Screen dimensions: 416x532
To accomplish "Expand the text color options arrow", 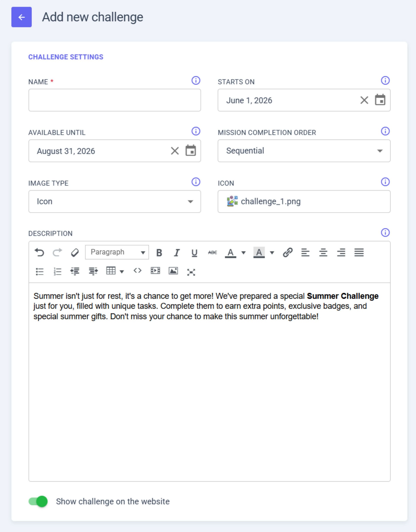I will pos(243,253).
